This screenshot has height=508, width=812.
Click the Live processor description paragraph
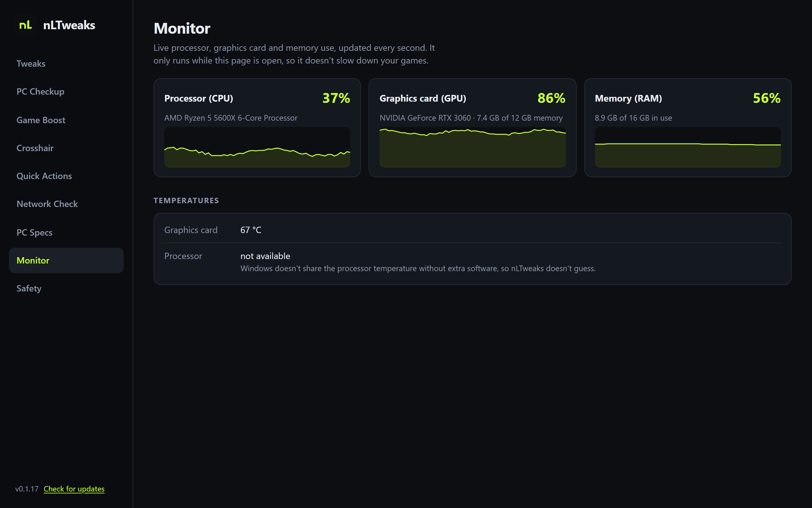point(294,54)
